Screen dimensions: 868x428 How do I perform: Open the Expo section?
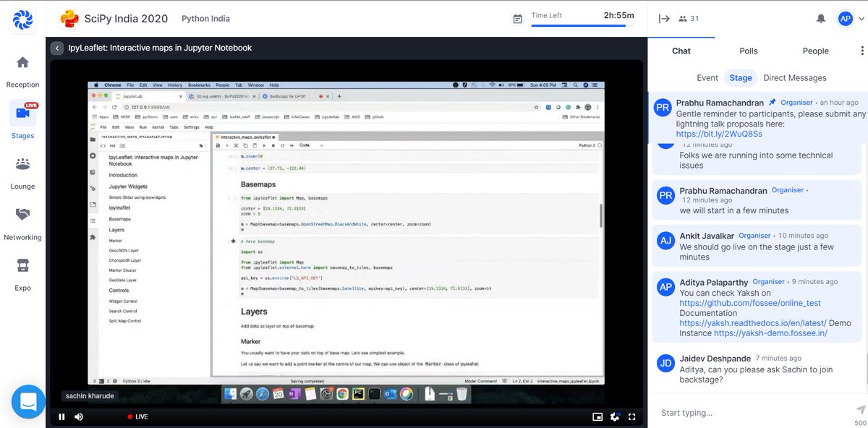(22, 274)
